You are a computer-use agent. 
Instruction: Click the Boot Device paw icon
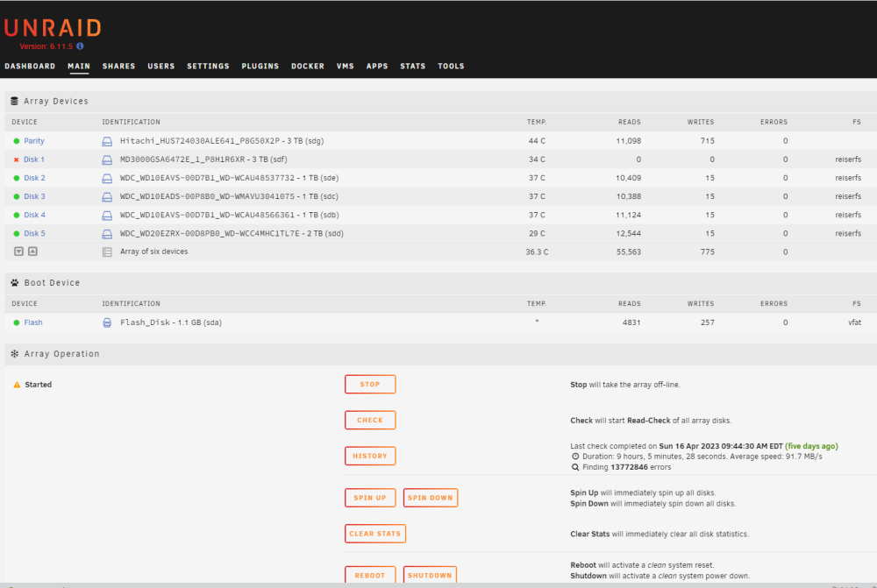15,283
